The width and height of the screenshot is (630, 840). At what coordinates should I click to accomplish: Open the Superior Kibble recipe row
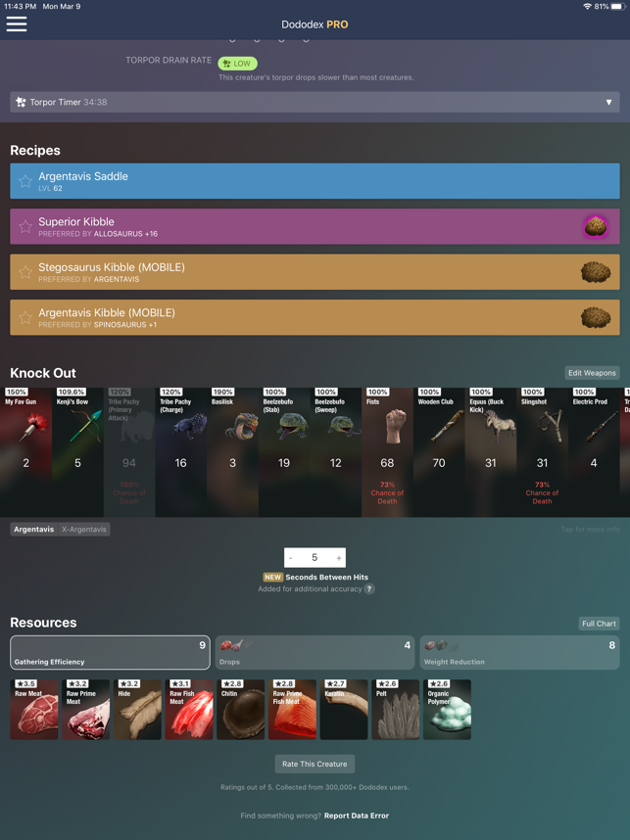point(315,226)
